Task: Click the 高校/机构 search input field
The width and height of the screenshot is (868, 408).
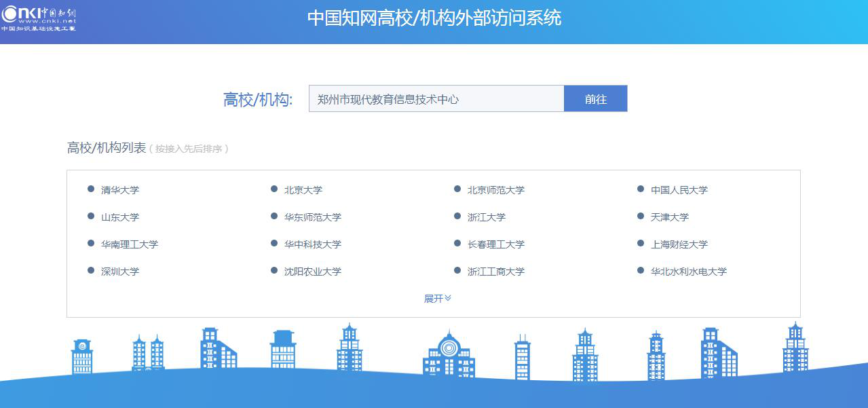Action: (436, 99)
